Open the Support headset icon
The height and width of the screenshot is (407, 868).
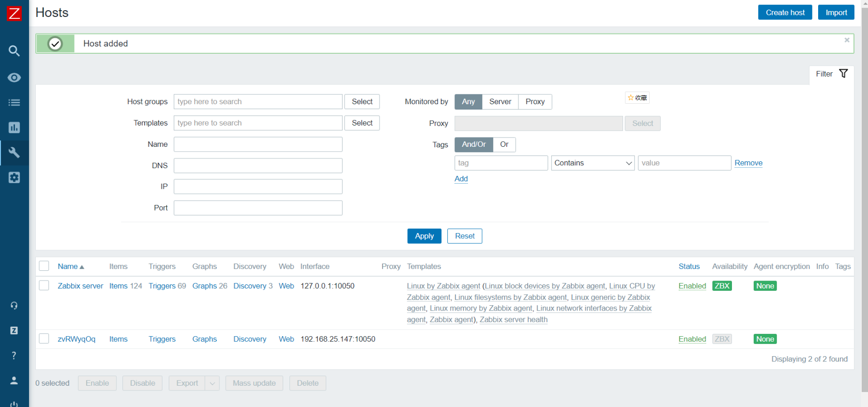[14, 306]
